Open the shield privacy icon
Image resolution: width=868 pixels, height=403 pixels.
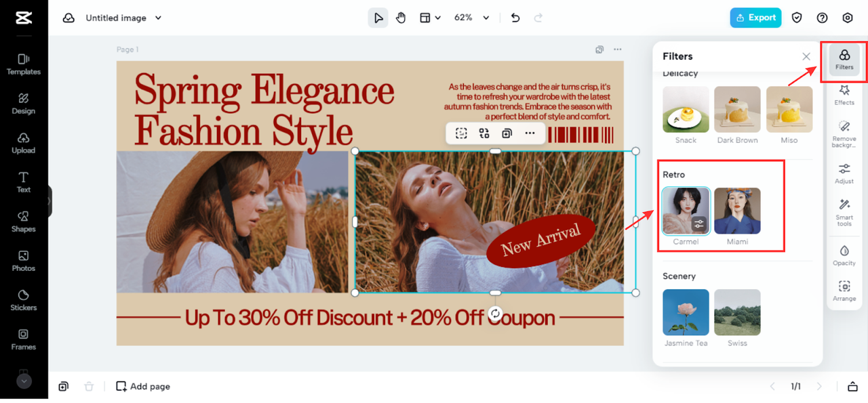click(797, 18)
